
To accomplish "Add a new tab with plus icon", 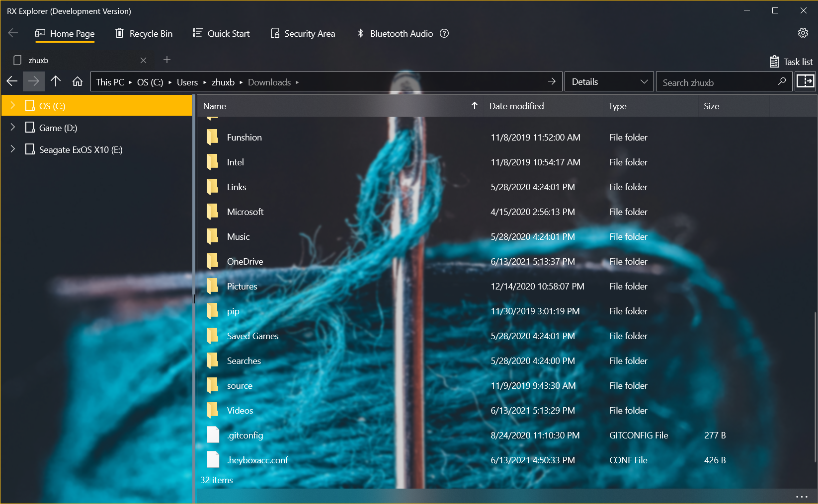I will (x=167, y=60).
